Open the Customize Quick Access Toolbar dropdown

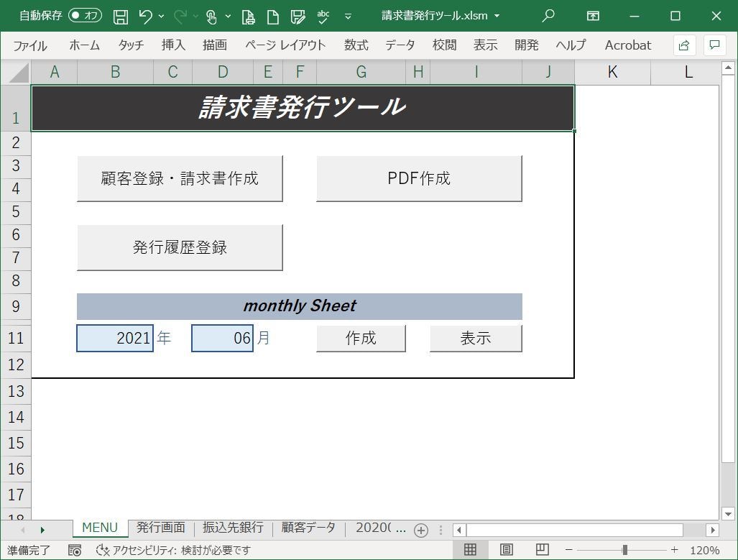coord(349,17)
